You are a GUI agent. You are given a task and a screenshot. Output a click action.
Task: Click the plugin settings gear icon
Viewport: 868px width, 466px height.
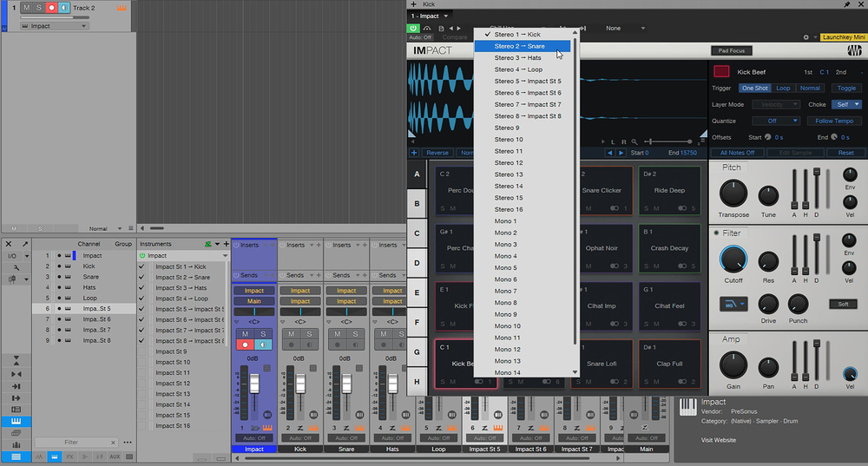pyautogui.click(x=806, y=38)
